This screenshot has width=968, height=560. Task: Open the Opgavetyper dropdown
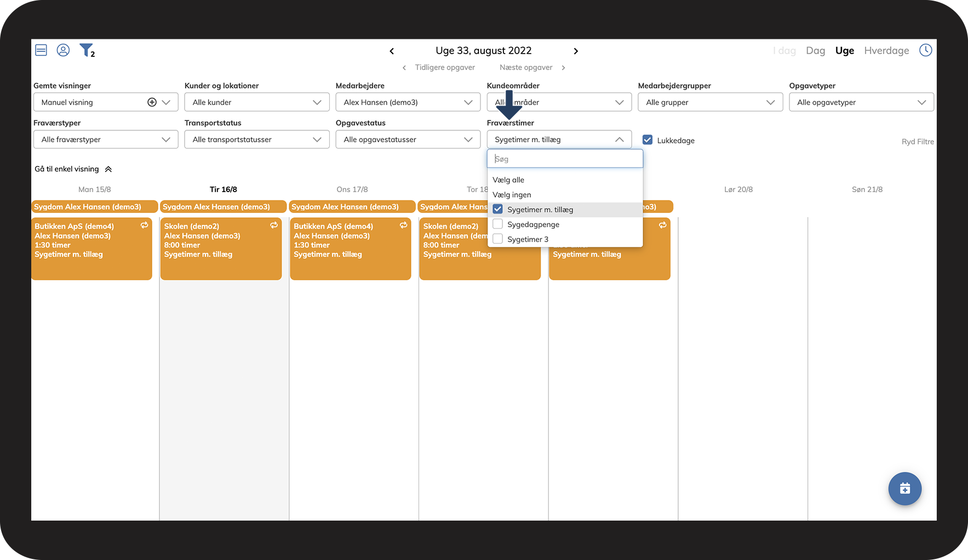coord(862,102)
